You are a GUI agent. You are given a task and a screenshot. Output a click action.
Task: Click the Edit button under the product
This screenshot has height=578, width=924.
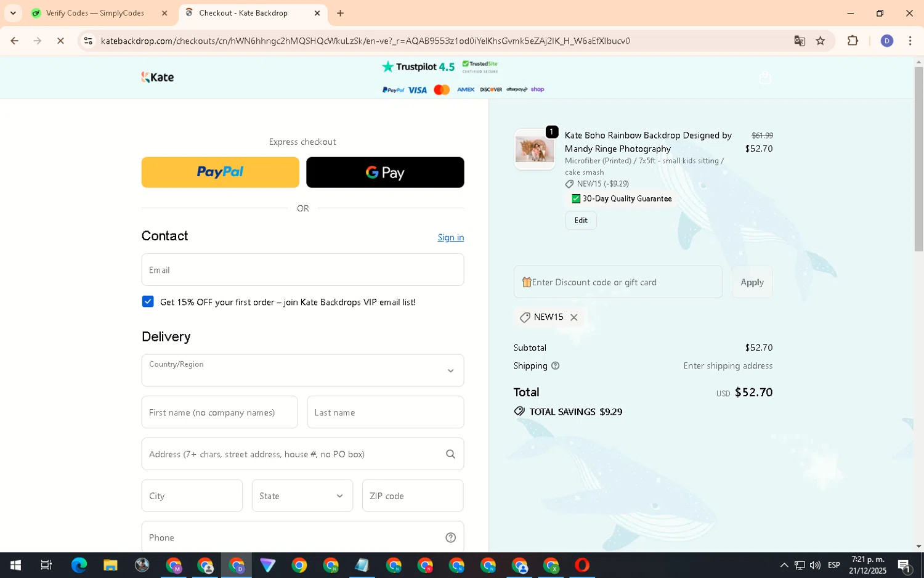[581, 221]
